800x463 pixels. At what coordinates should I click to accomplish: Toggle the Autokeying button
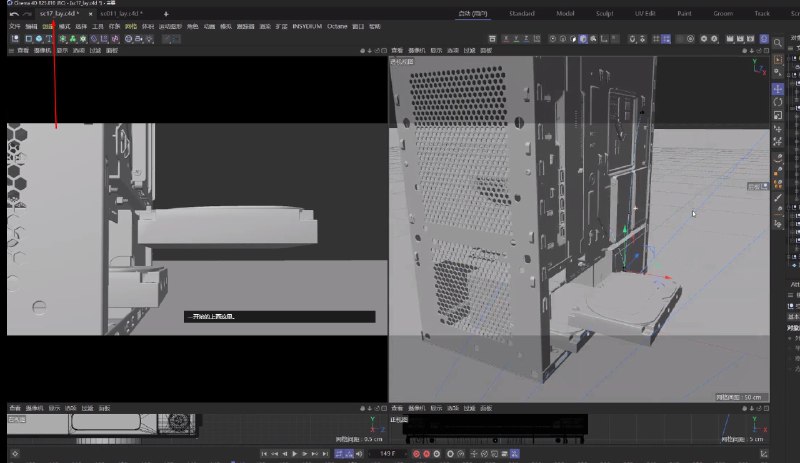(x=427, y=454)
